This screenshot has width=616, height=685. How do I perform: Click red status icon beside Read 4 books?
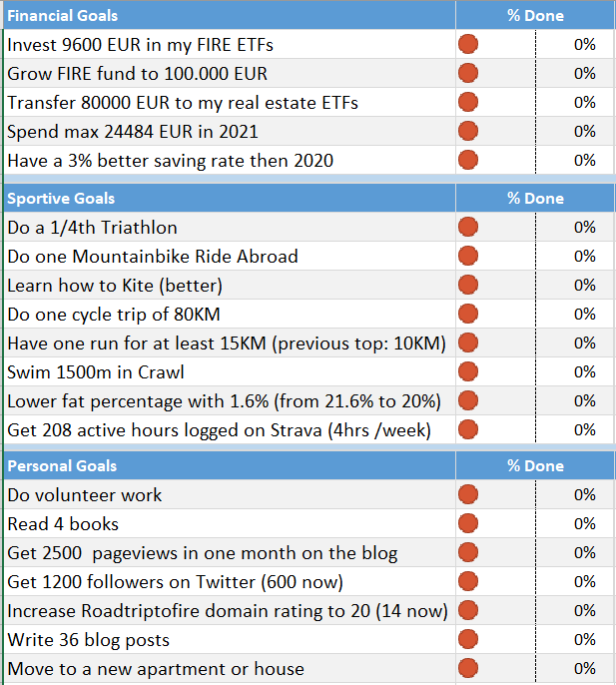click(467, 524)
